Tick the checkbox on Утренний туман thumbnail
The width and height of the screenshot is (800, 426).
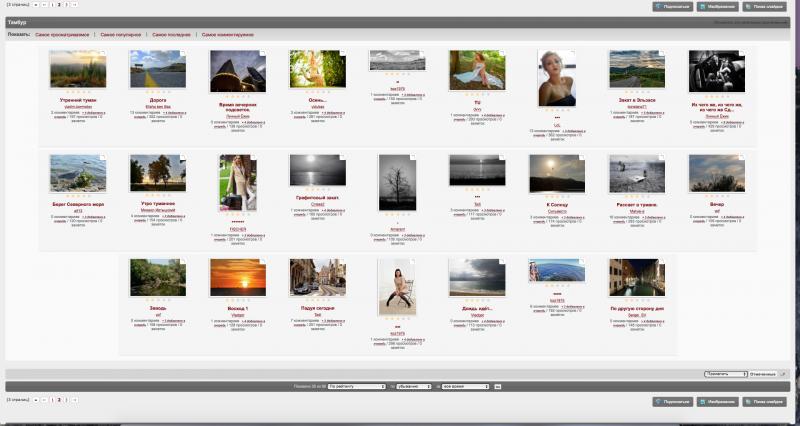tap(103, 53)
